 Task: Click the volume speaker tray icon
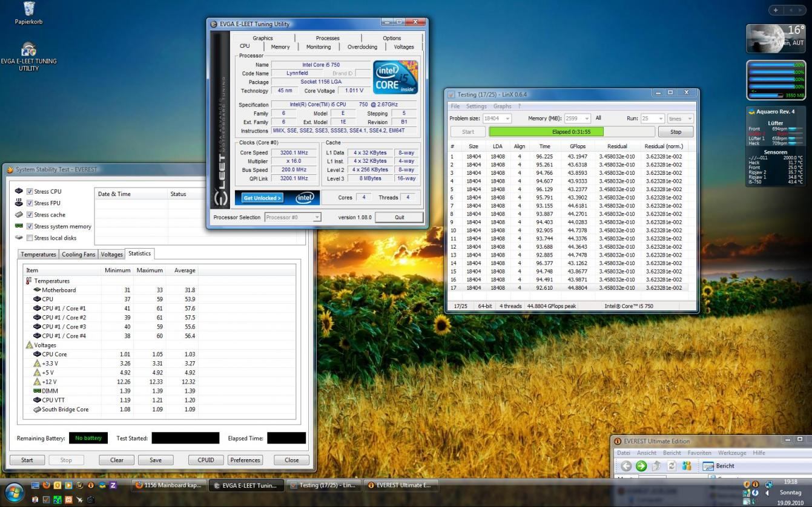click(767, 493)
